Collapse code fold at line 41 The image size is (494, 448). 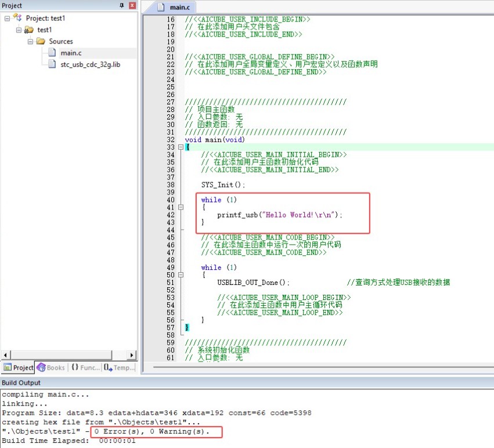181,207
